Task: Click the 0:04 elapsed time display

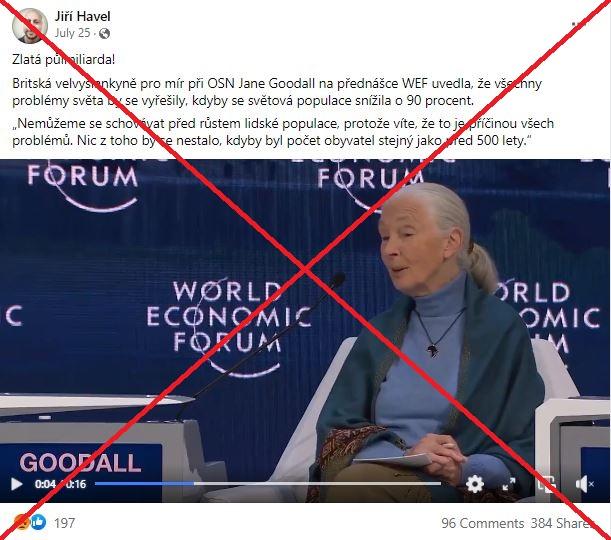Action: [45, 484]
